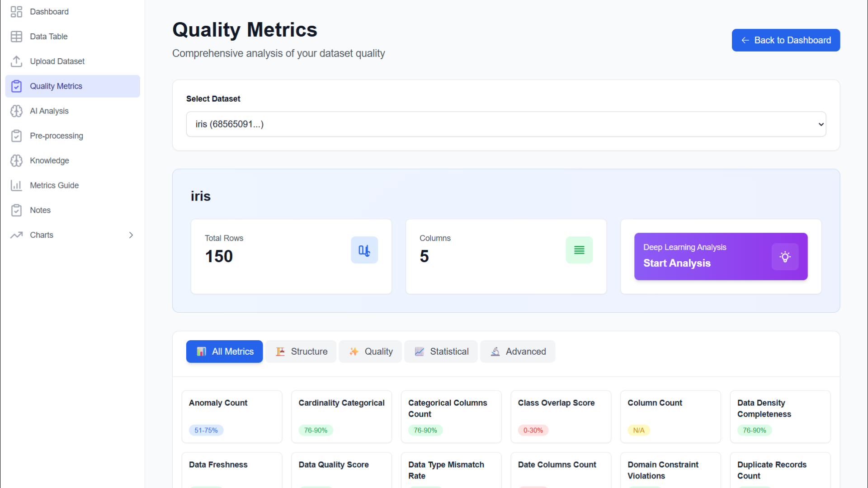
Task: Click the Metrics Guide bar chart icon
Action: (16, 186)
